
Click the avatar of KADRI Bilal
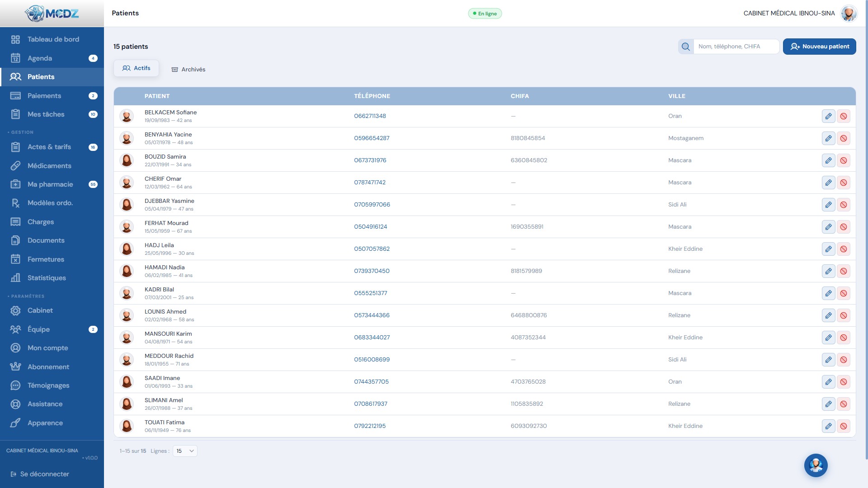(127, 293)
